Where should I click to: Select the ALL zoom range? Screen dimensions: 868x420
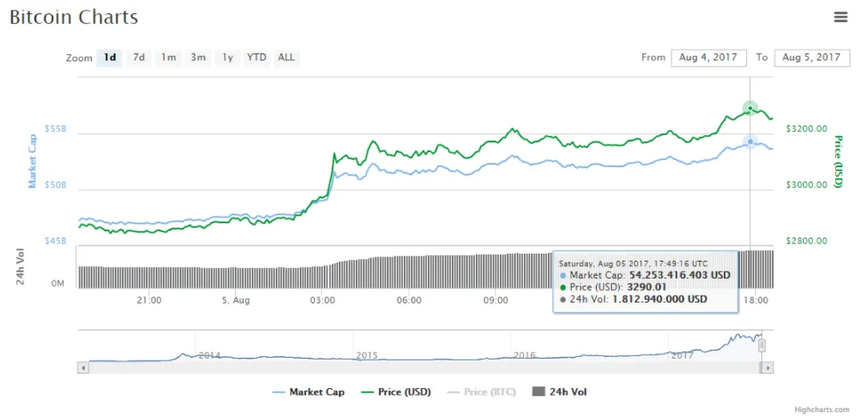286,57
